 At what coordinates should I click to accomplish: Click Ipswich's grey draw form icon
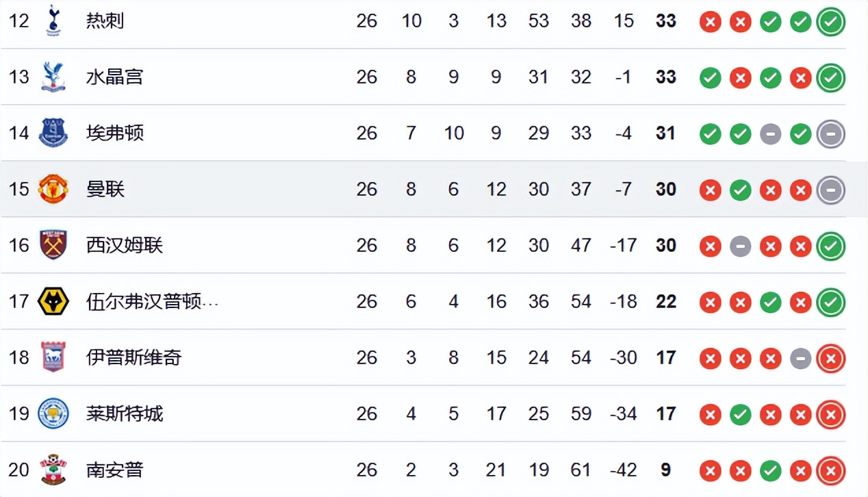coord(800,359)
